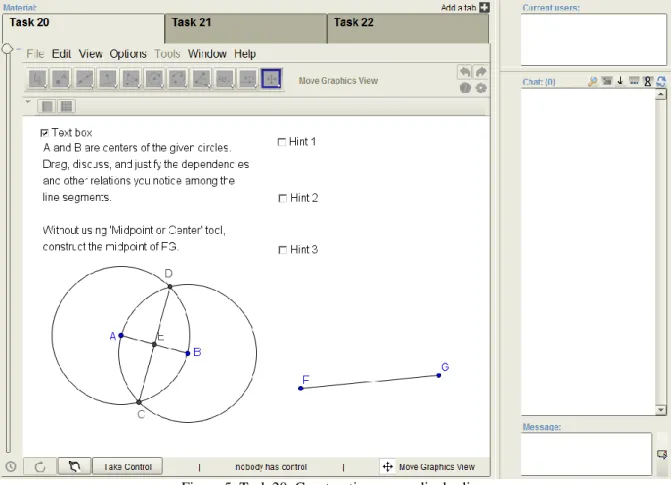
Task: Click the Add a tab label
Action: tap(458, 7)
